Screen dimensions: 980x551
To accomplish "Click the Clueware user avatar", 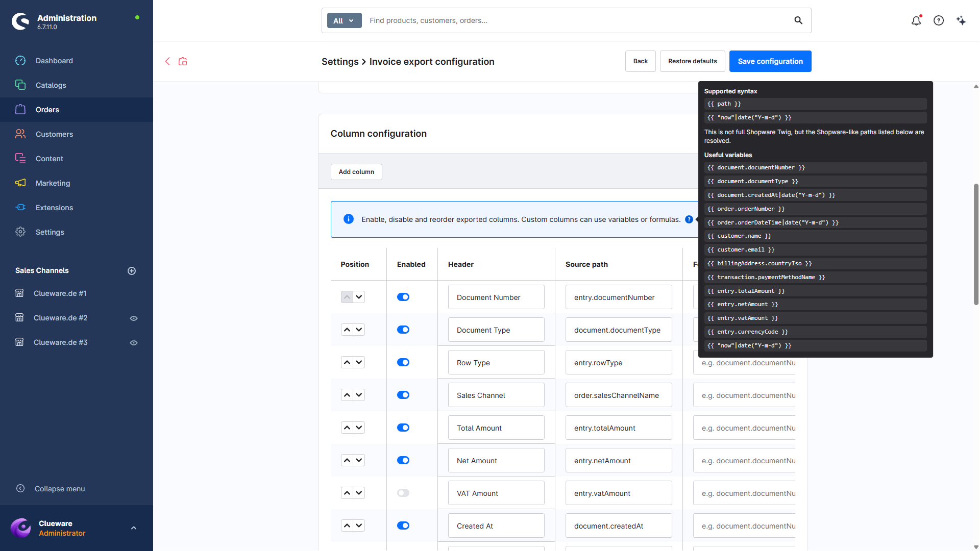I will [21, 528].
